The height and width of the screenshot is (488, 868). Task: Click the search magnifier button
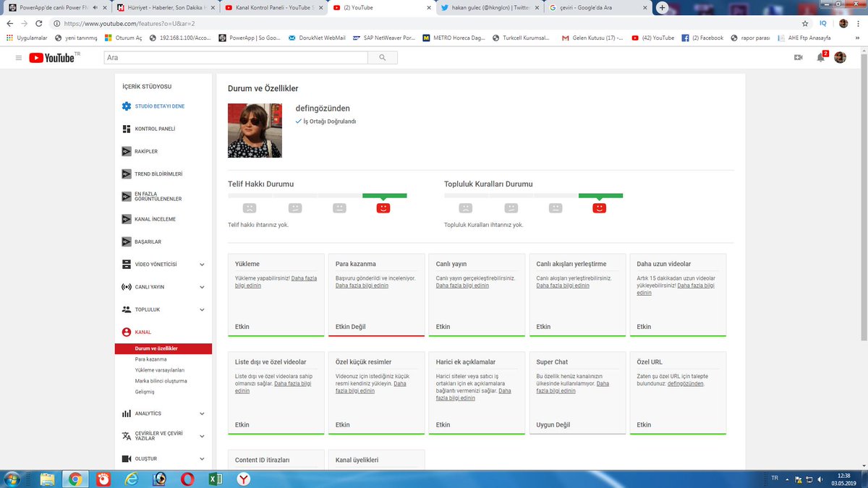coord(382,58)
